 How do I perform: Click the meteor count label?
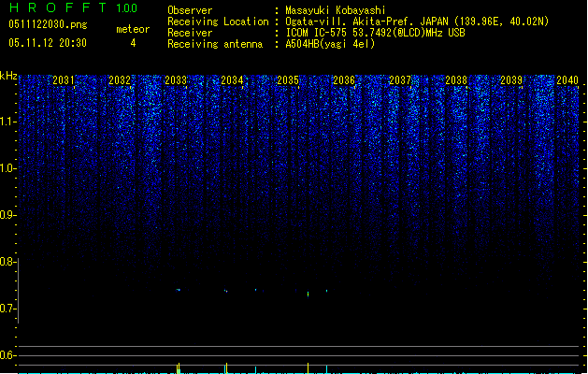point(133,29)
